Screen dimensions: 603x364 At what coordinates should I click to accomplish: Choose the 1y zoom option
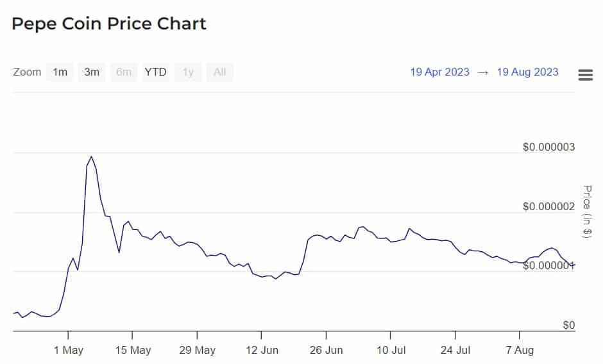(188, 72)
